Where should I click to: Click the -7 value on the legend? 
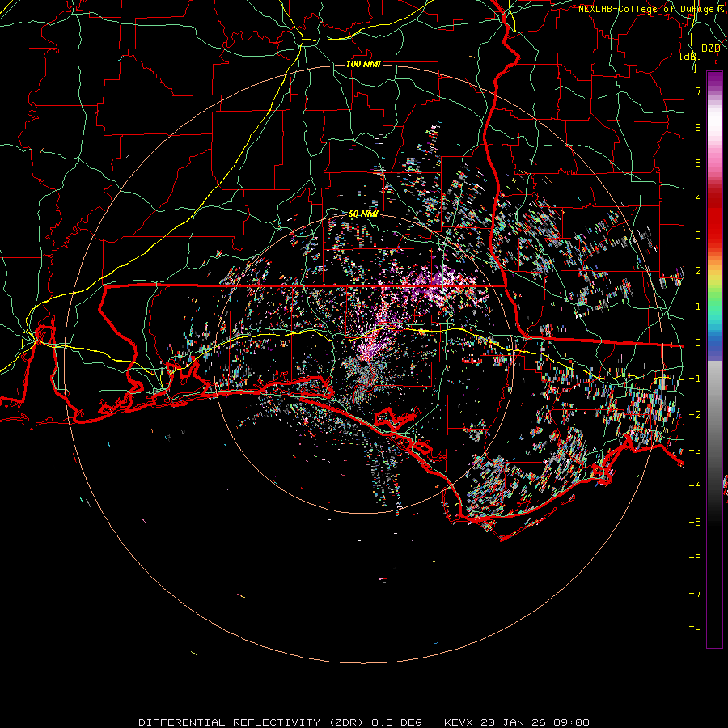pyautogui.click(x=695, y=594)
